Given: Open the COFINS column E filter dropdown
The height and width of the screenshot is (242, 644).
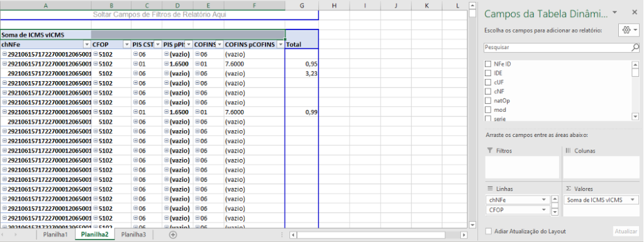Looking at the screenshot, I should (219, 44).
